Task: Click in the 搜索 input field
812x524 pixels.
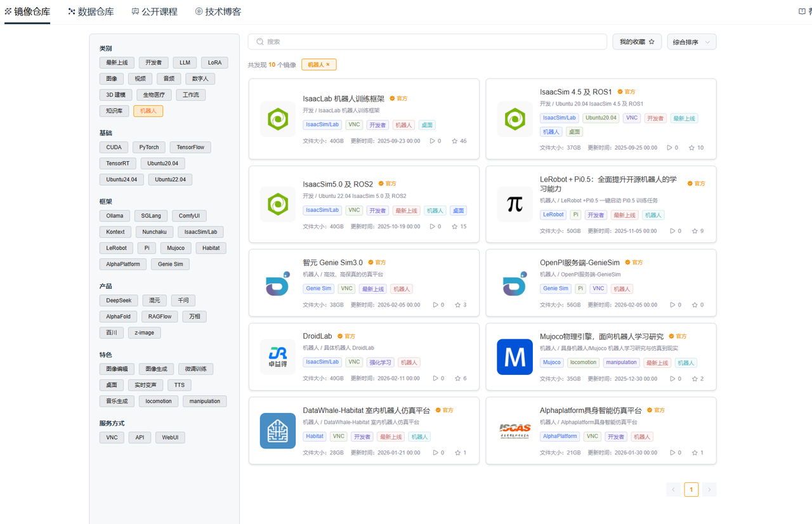Action: [428, 42]
